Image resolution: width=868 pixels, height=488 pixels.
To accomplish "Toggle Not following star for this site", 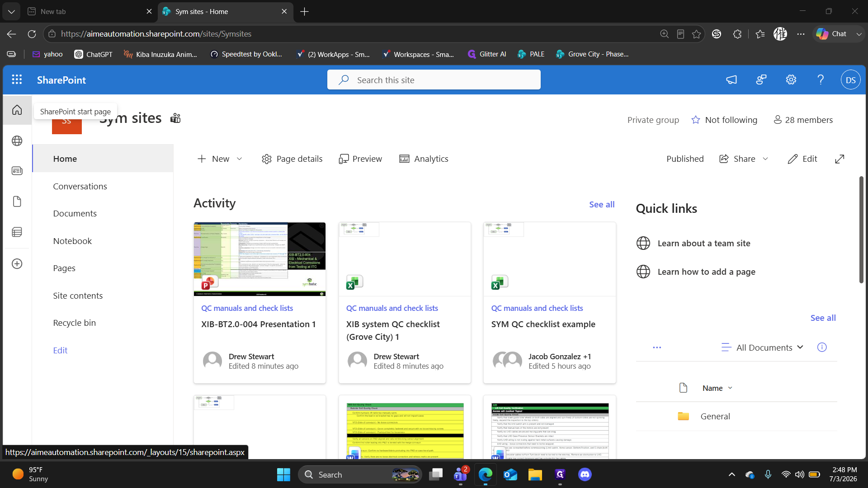I will pos(695,120).
